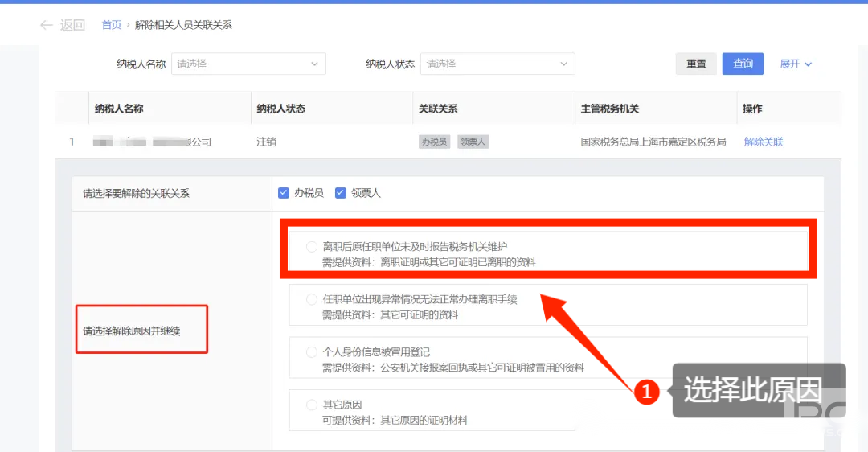Expand filters with 展开 chevron
This screenshot has width=868, height=452.
click(796, 64)
